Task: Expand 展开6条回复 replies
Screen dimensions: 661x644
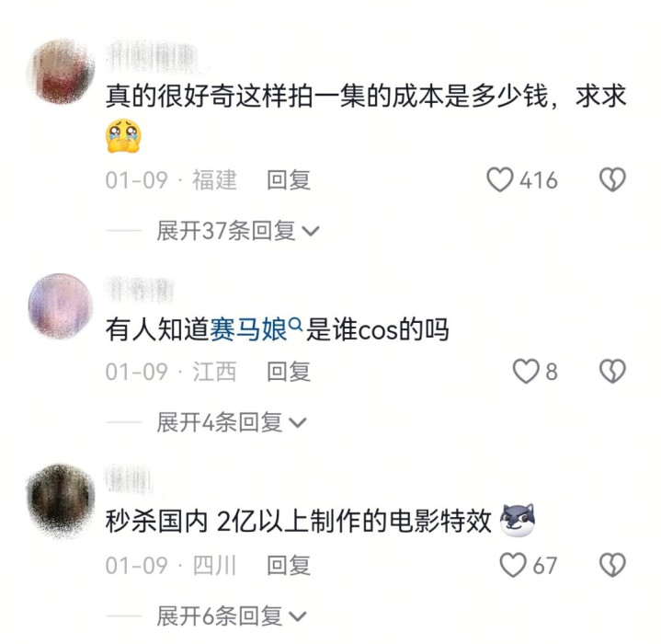Action: 232,615
